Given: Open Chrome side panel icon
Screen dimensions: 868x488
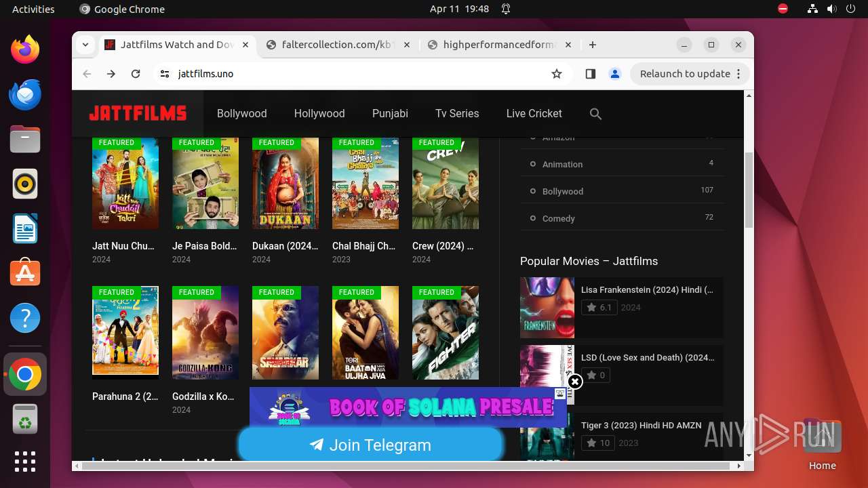Looking at the screenshot, I should (590, 74).
